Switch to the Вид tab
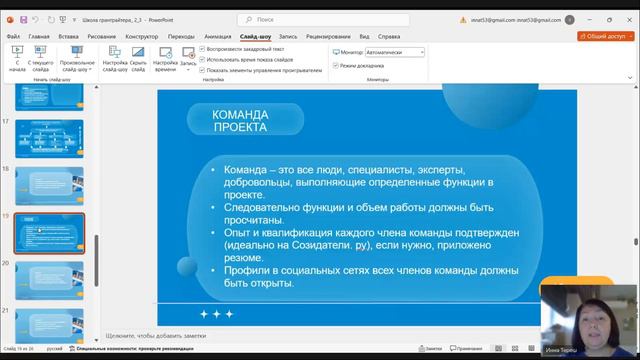This screenshot has height=360, width=640. click(364, 36)
